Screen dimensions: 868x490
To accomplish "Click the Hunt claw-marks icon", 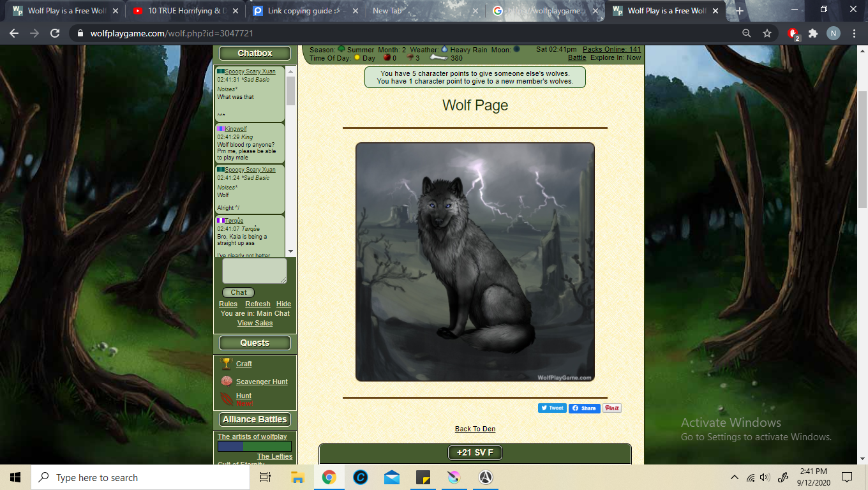I will click(x=227, y=399).
